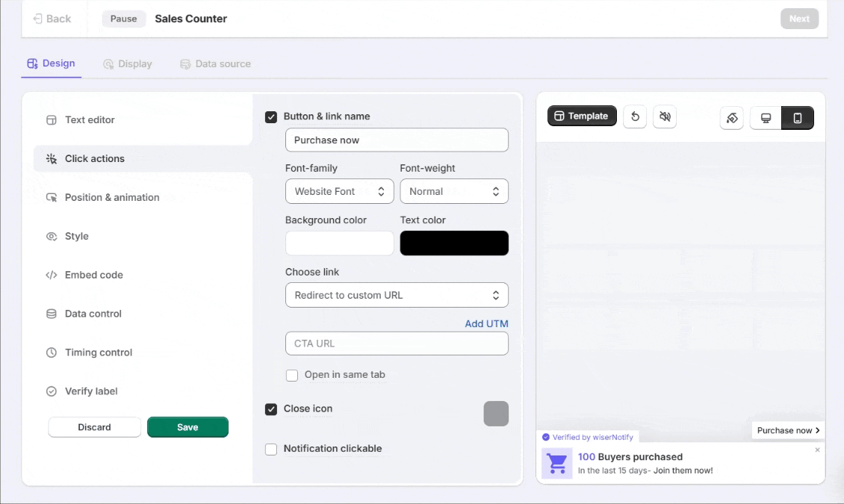This screenshot has width=844, height=504.
Task: Switch to the Display tab
Action: point(128,64)
